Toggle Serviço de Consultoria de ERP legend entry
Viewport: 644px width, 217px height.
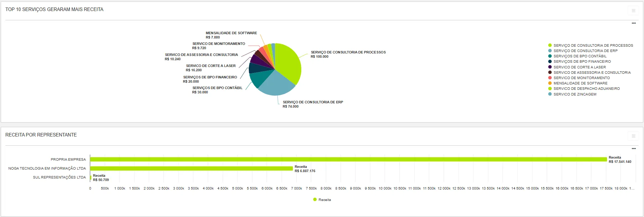[585, 51]
